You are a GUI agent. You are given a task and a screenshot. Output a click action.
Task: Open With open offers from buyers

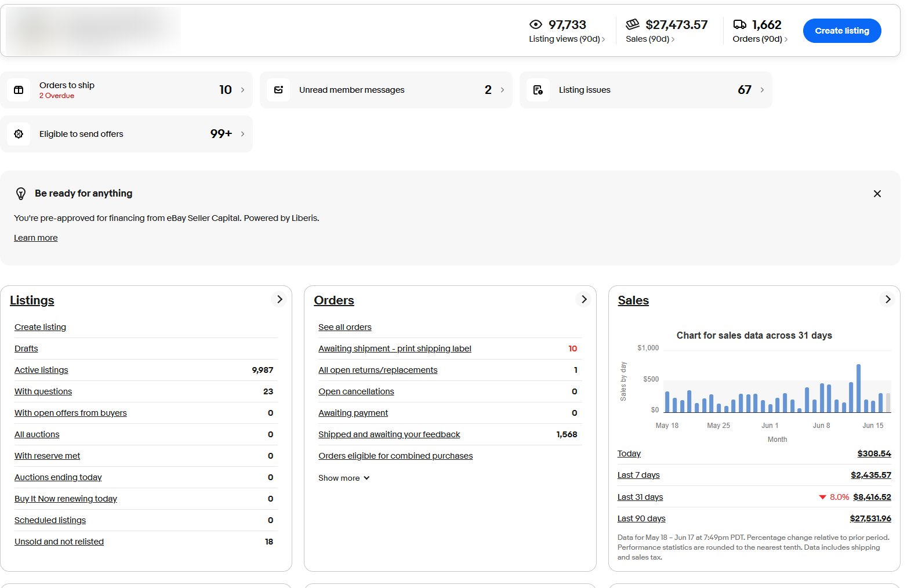[71, 413]
